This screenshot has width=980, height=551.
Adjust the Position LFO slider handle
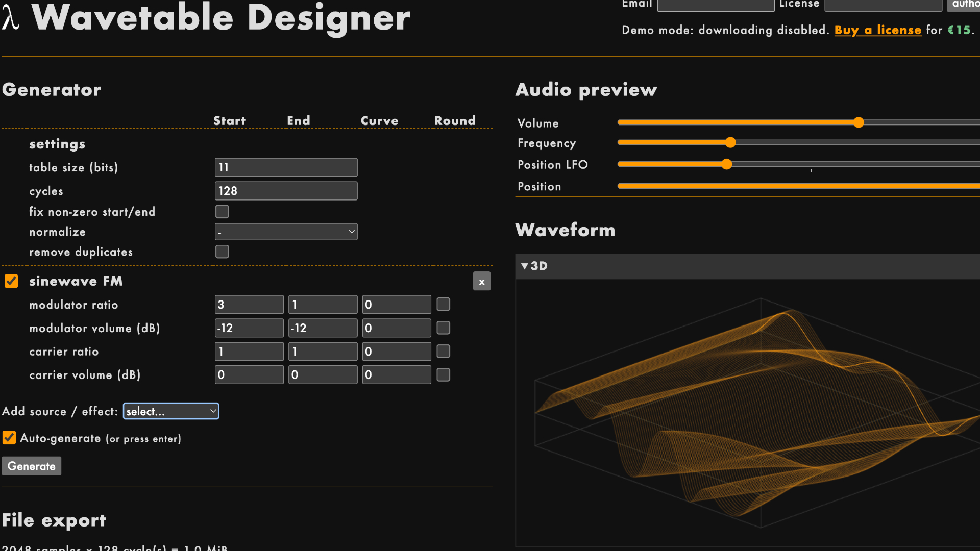click(x=726, y=164)
